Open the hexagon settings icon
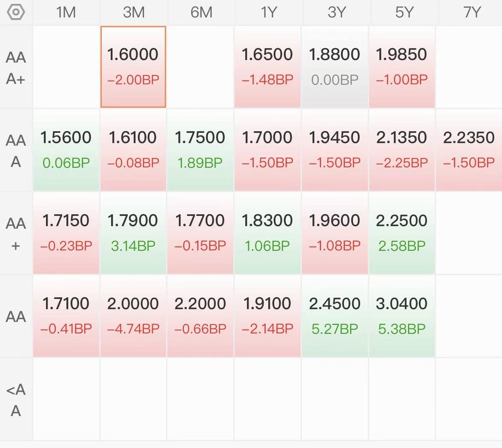 click(16, 12)
